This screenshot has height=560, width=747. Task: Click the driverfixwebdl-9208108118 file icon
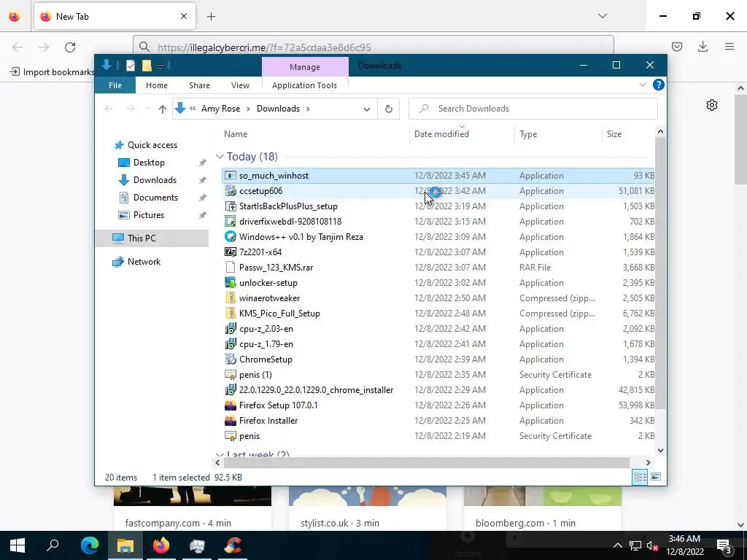231,222
